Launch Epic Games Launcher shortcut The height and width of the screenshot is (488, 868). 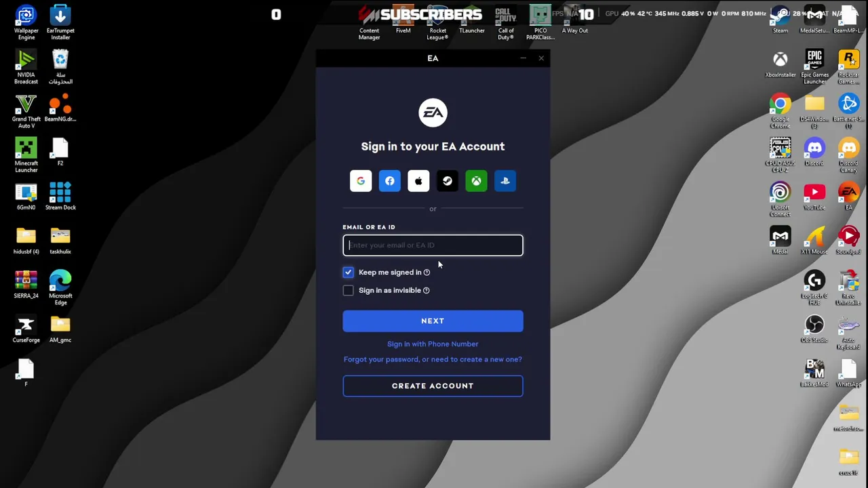click(814, 66)
